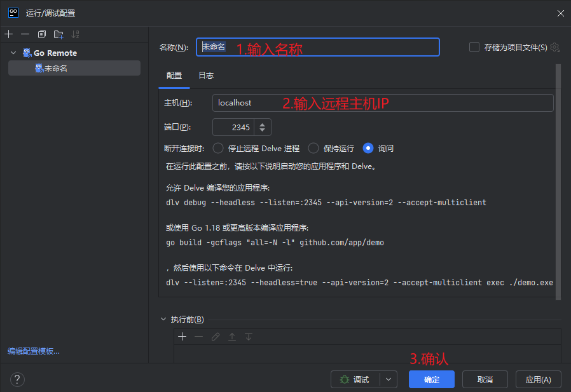Open the 编辑配置模板 link
The height and width of the screenshot is (392, 571).
pyautogui.click(x=34, y=351)
